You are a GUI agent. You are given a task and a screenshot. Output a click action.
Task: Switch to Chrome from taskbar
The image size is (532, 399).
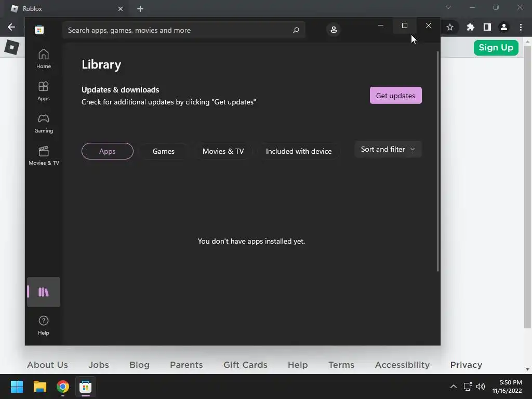tap(63, 387)
